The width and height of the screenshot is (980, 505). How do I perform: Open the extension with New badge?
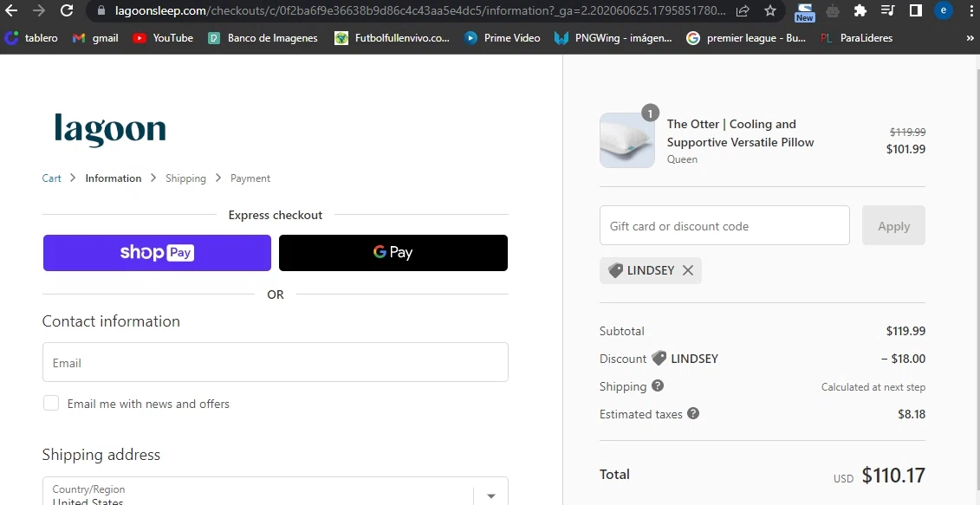pyautogui.click(x=804, y=11)
